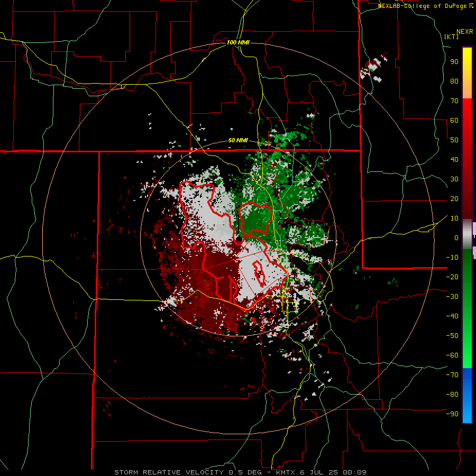Click the -50 value on velocity scale
This screenshot has height=476, width=476.
[x=452, y=335]
